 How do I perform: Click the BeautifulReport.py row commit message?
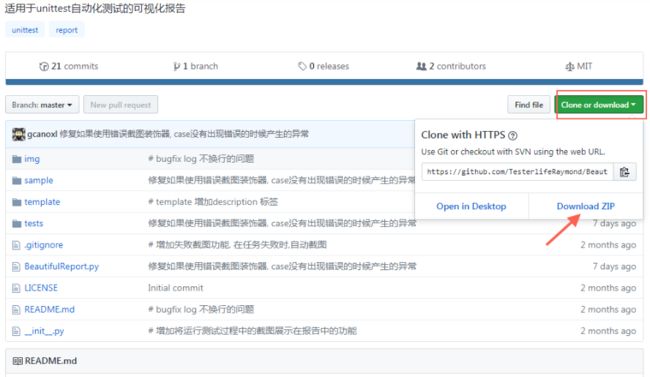coord(282,267)
